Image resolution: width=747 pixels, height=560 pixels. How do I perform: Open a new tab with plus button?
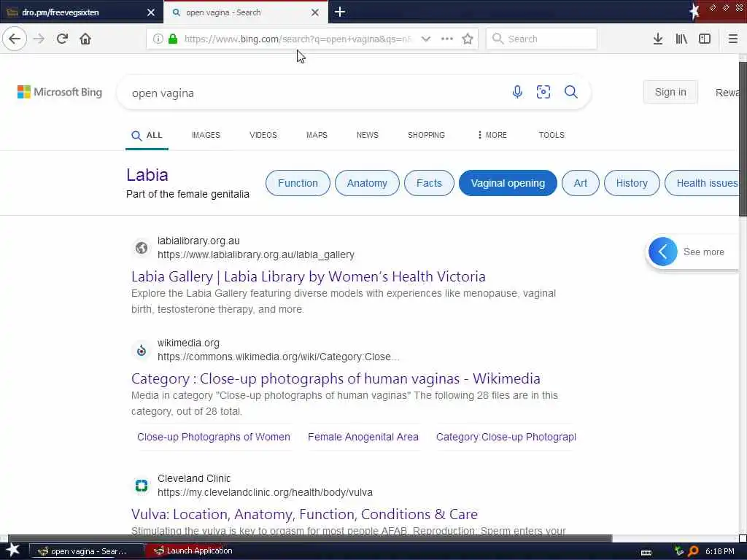340,12
